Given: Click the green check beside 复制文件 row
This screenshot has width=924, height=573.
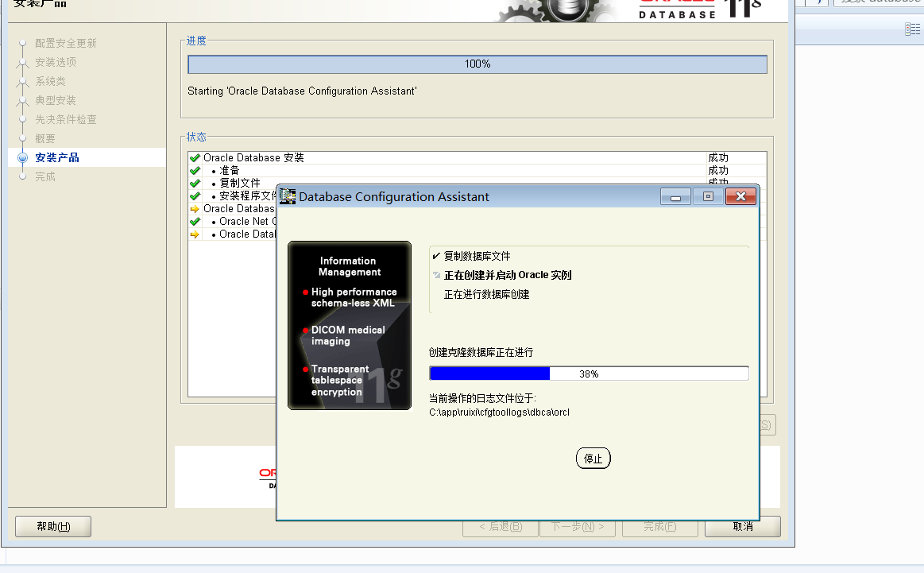Looking at the screenshot, I should [195, 184].
